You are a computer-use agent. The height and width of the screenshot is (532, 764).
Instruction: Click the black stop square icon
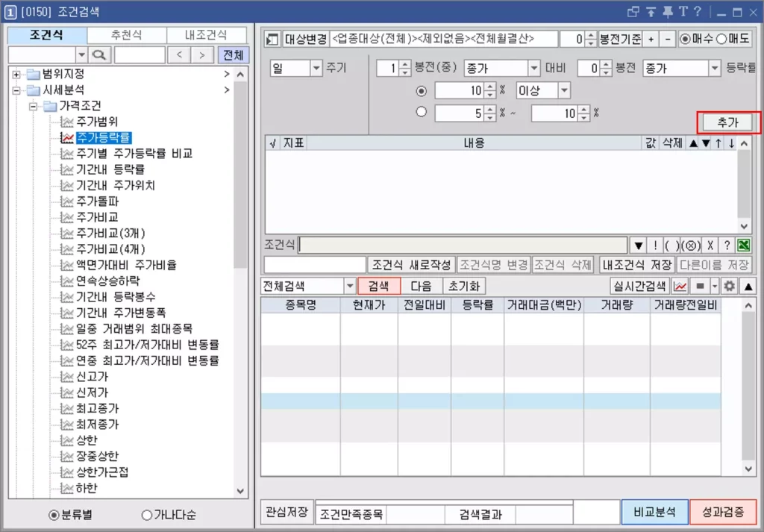coord(700,286)
